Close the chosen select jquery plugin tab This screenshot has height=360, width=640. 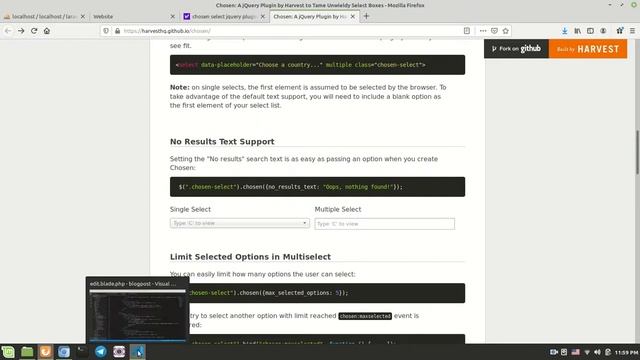[x=263, y=16]
